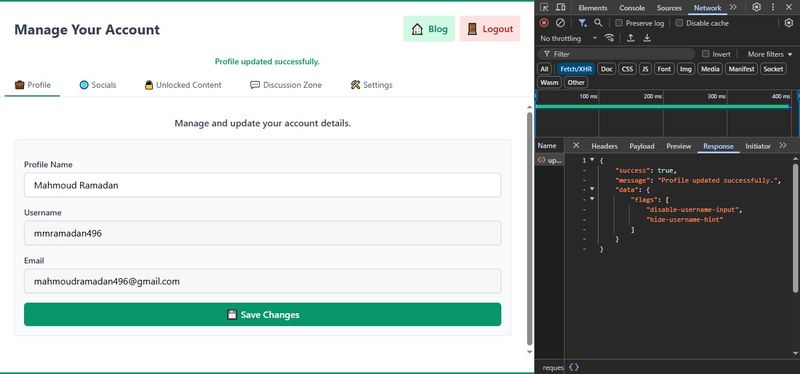Viewport: 800px width, 374px height.
Task: Toggle the Font filter chip
Action: click(x=664, y=69)
